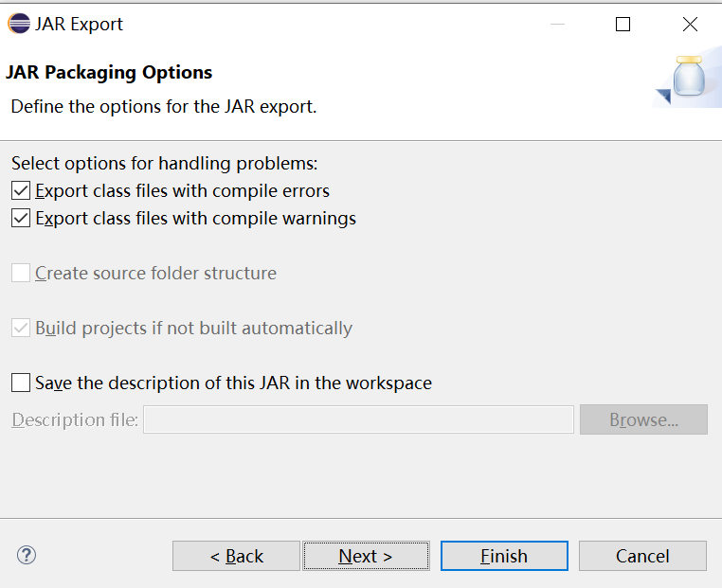
Task: Click the 'Define the options' description text
Action: tap(163, 106)
